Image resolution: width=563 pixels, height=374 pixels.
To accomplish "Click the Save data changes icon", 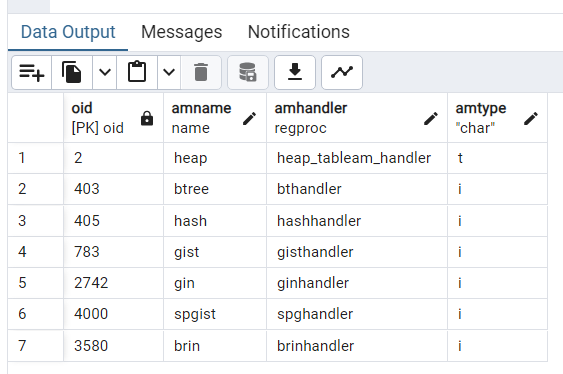I will pyautogui.click(x=248, y=73).
